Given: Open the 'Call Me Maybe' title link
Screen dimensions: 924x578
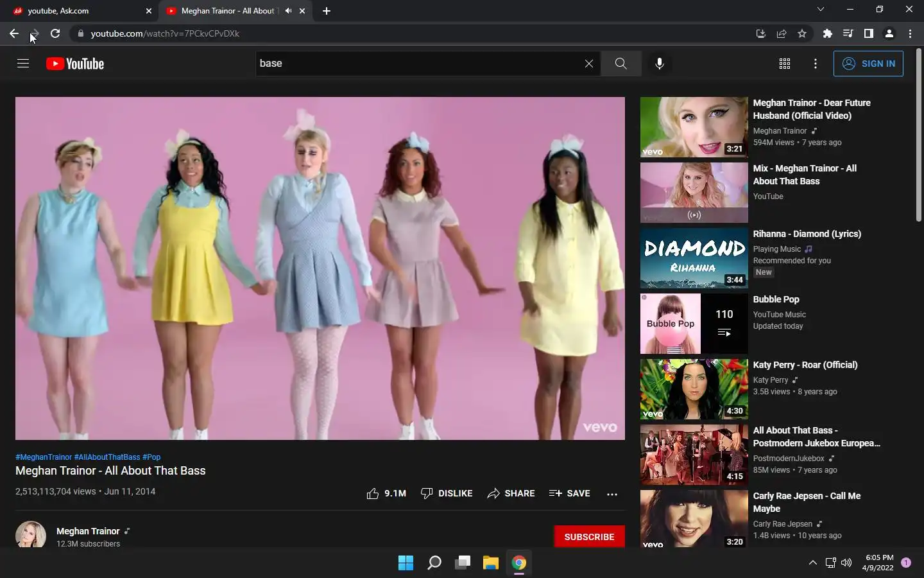Looking at the screenshot, I should (x=807, y=502).
